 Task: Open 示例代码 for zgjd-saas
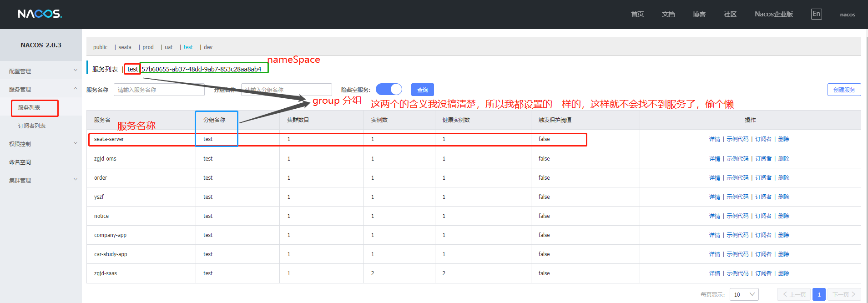(737, 273)
